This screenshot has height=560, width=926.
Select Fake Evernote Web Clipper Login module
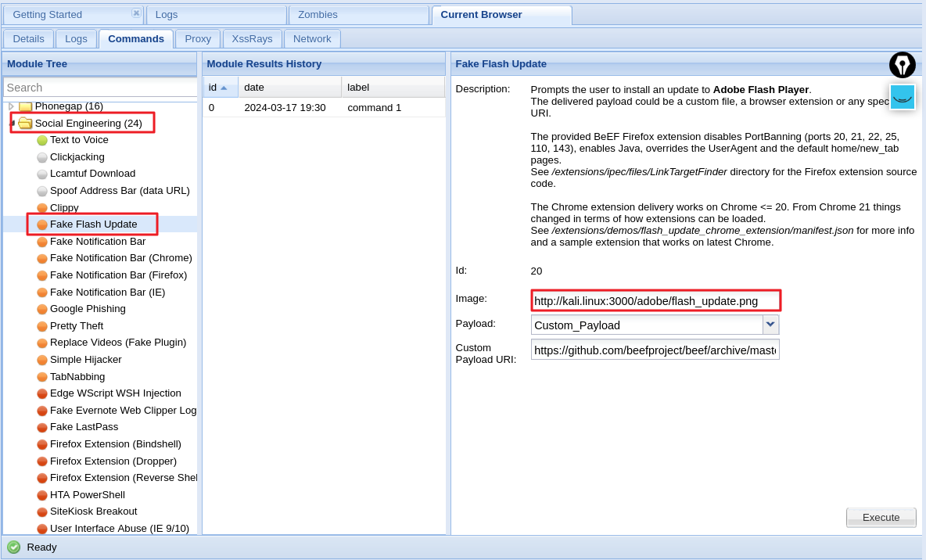tap(123, 411)
